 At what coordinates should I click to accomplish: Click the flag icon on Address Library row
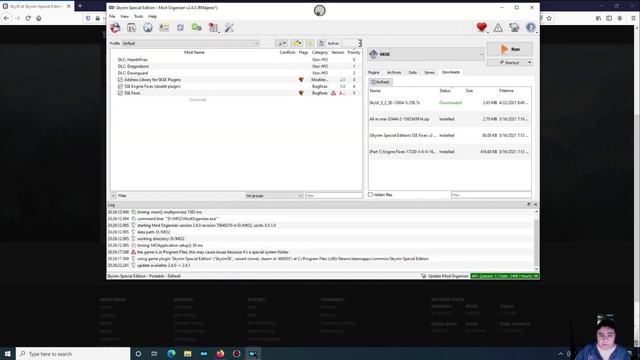click(301, 80)
